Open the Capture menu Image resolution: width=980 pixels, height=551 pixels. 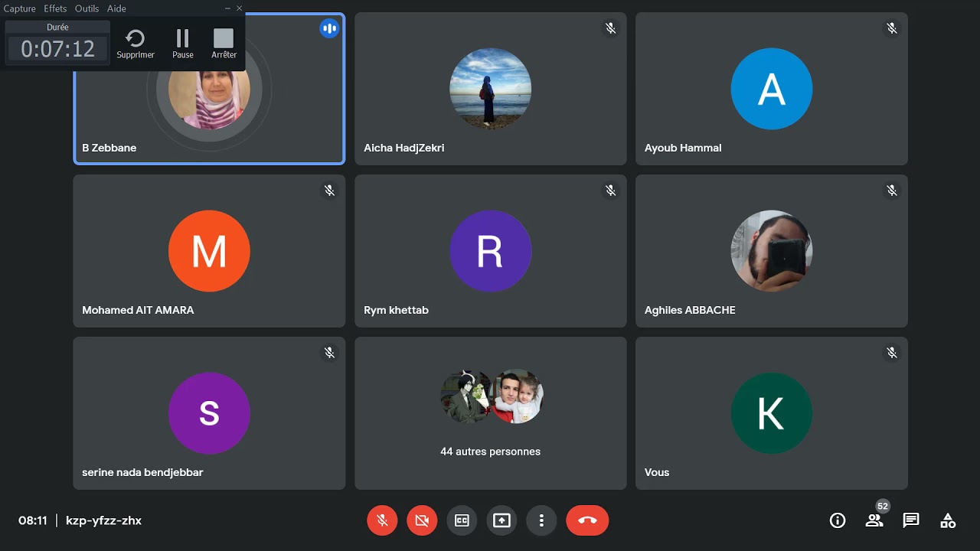(20, 8)
